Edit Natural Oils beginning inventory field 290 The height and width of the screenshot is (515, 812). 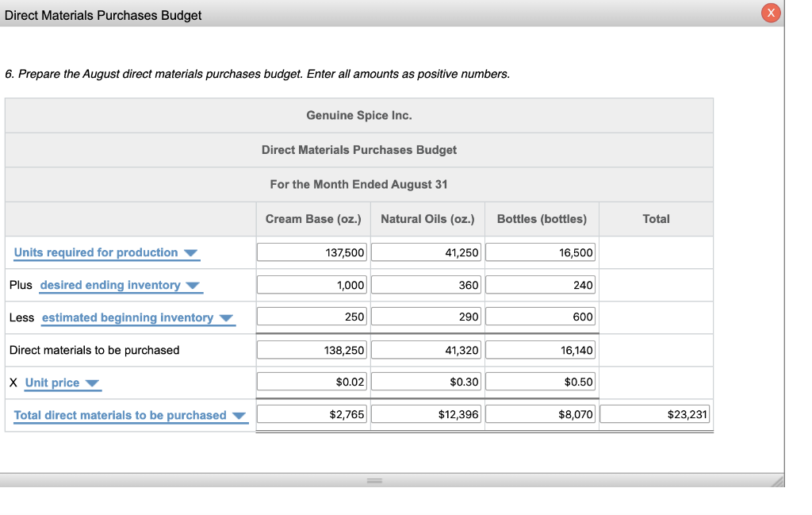[x=426, y=317]
